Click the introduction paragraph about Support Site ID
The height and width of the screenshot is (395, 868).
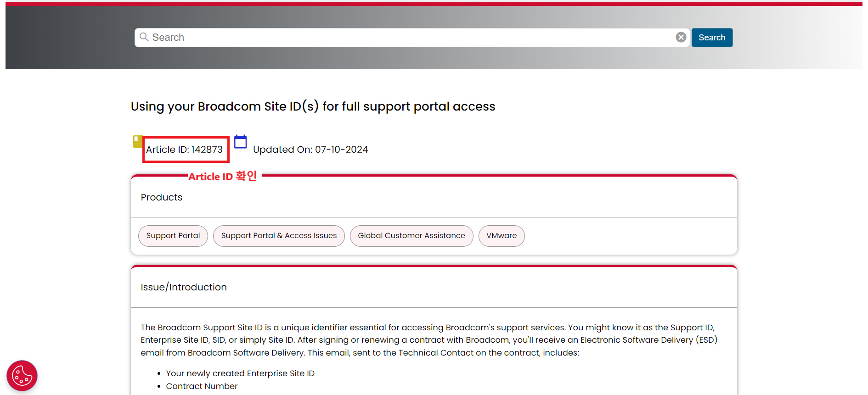[x=429, y=340]
